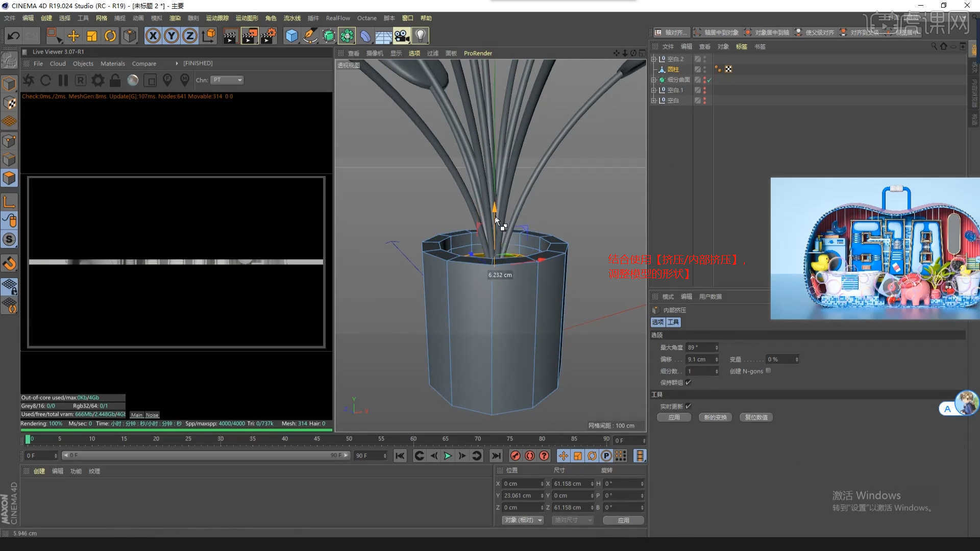Toggle the 保持群组 checkbox
Viewport: 980px width, 551px height.
(688, 383)
